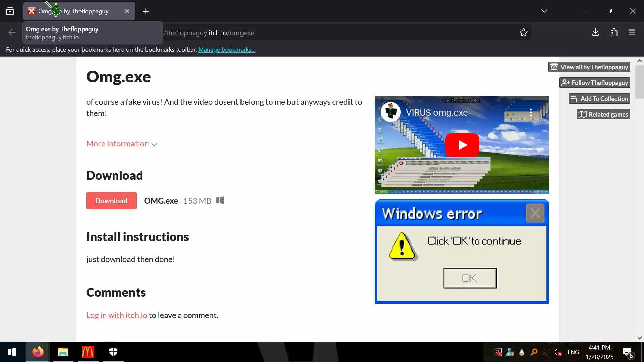Screen dimensions: 644x362
Task: Click the red Download button
Action: tap(111, 201)
